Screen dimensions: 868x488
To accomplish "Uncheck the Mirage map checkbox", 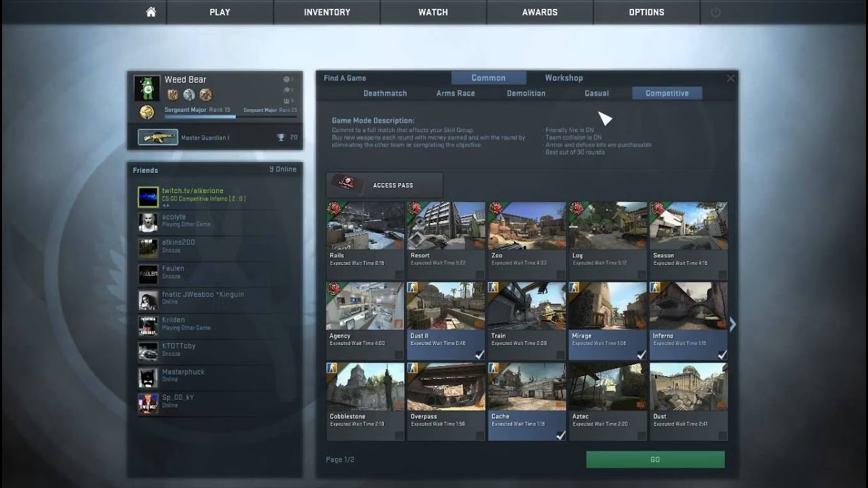I will click(x=642, y=354).
